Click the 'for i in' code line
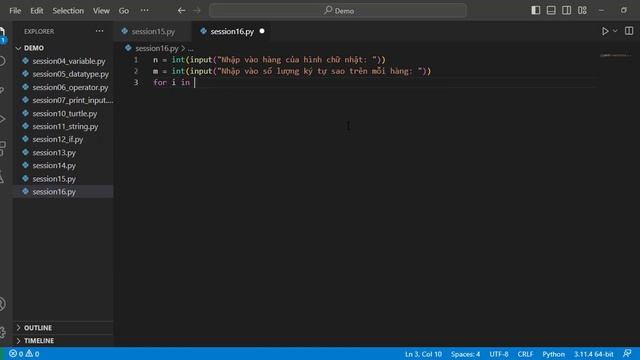 [x=171, y=82]
